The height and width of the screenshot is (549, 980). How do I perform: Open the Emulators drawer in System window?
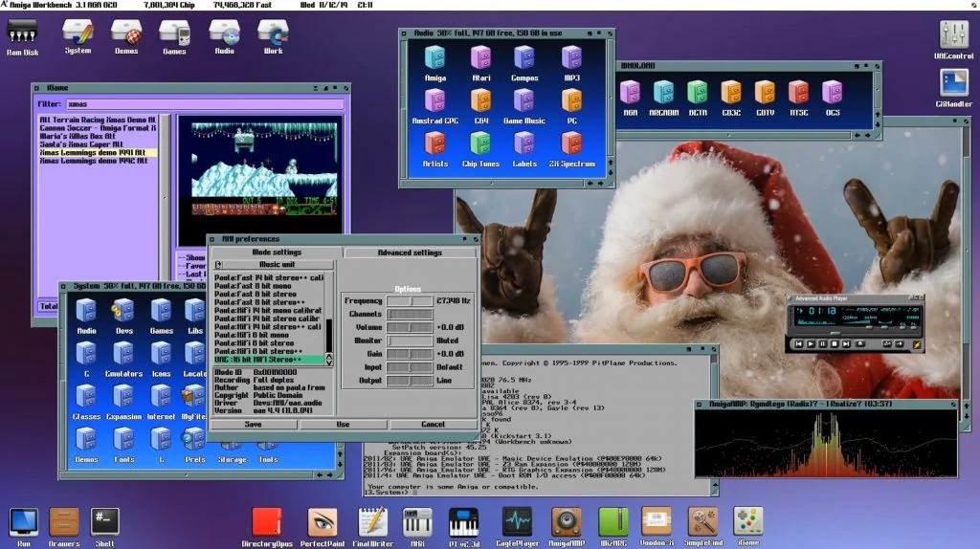tap(123, 360)
